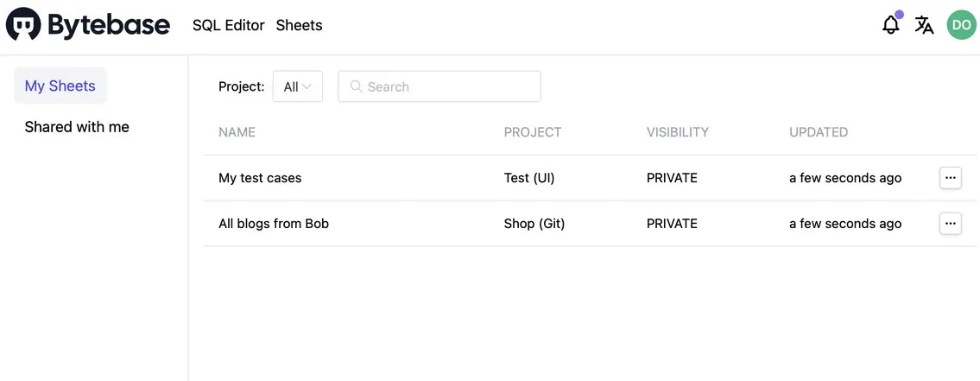Switch to Shared with me
Screen dimensions: 980x381
click(77, 127)
